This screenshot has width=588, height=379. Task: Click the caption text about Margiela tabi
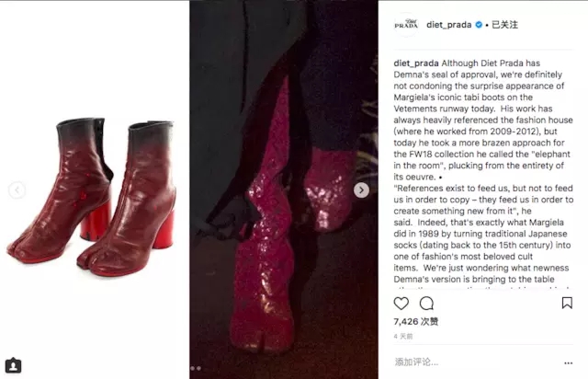(483, 171)
